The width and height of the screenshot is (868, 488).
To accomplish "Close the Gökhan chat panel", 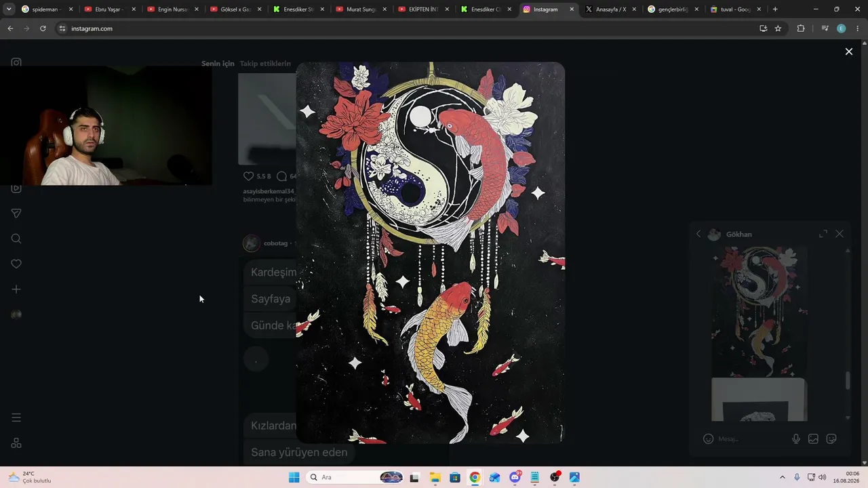I will click(x=840, y=234).
